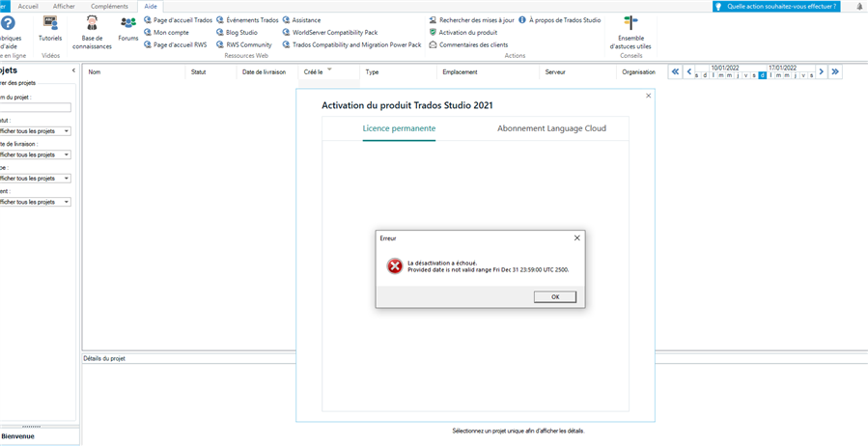
Task: Close the Erreur dialog with the X
Action: [576, 237]
